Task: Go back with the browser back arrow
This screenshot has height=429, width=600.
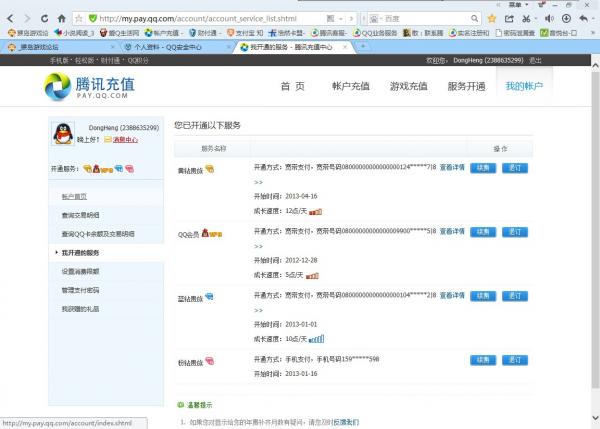Action: tap(10, 18)
